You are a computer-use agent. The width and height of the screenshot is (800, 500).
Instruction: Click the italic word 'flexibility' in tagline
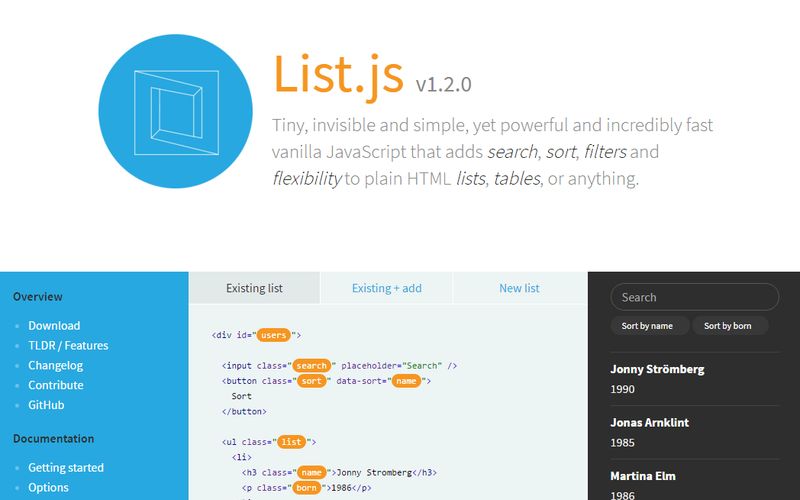307,179
